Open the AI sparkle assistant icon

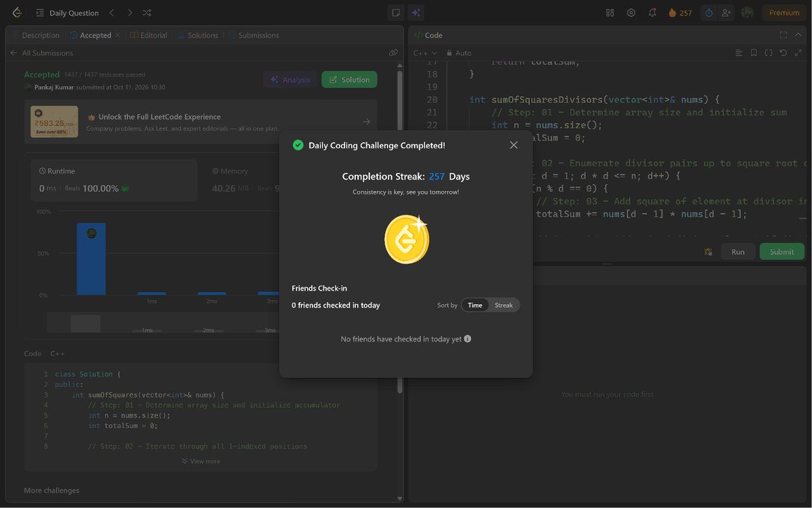click(416, 13)
